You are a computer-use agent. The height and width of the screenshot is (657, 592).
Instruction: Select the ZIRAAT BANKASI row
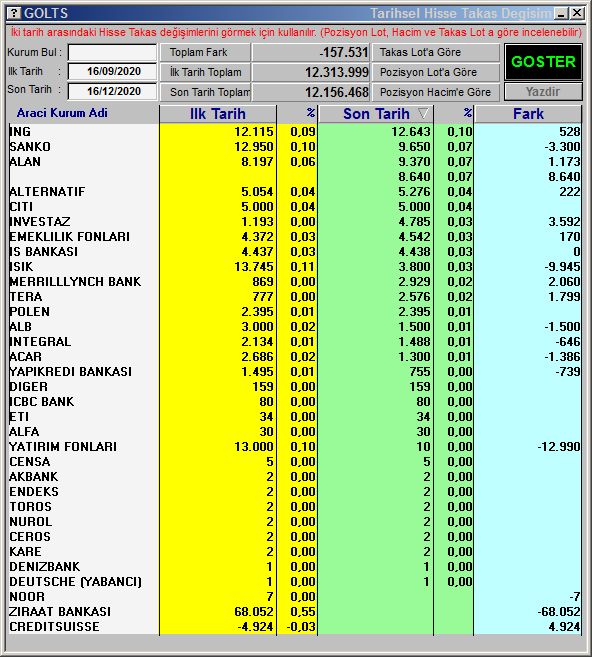pos(295,612)
